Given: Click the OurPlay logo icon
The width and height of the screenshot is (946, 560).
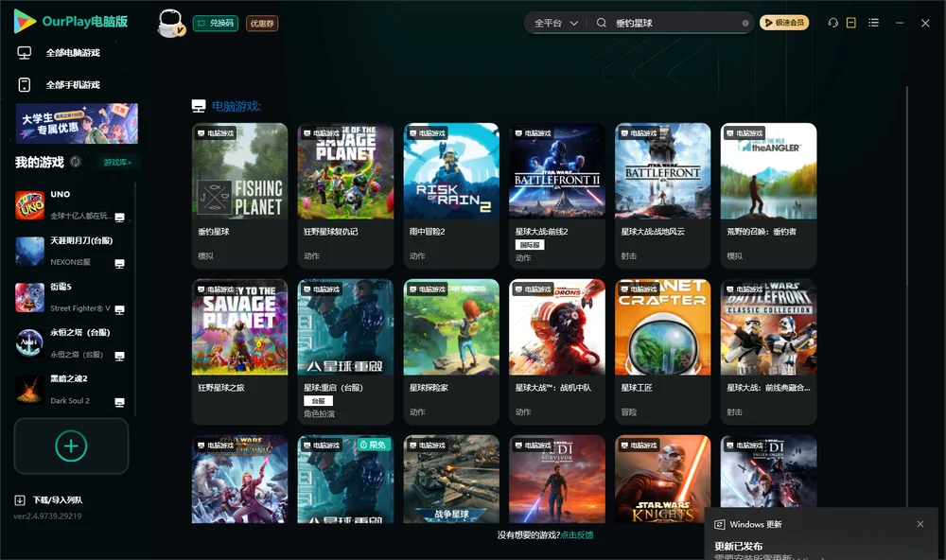Looking at the screenshot, I should tap(25, 22).
